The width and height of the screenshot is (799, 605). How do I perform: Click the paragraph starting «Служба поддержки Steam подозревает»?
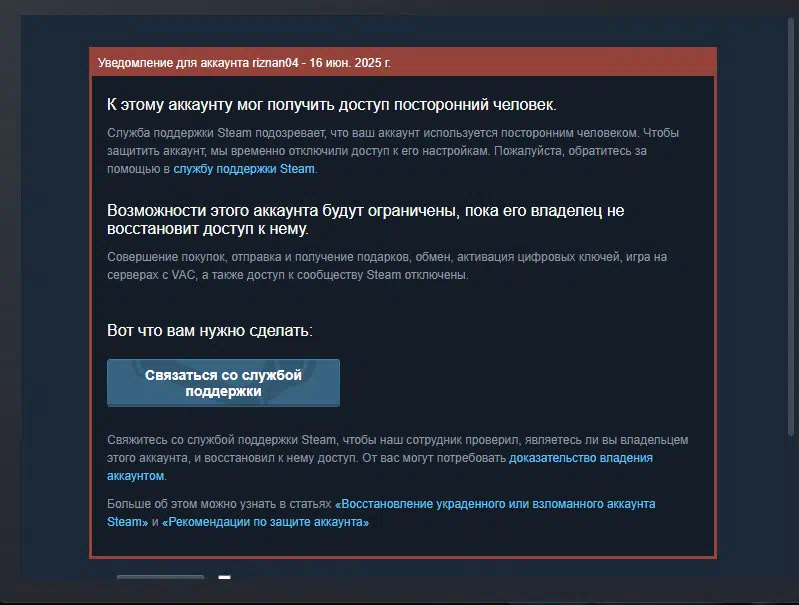393,151
